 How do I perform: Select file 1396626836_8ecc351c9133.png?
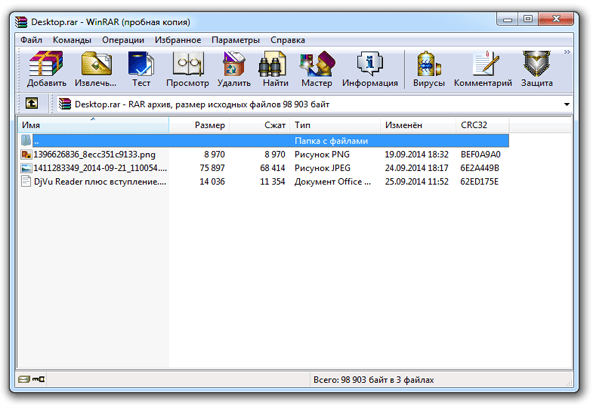(x=95, y=154)
